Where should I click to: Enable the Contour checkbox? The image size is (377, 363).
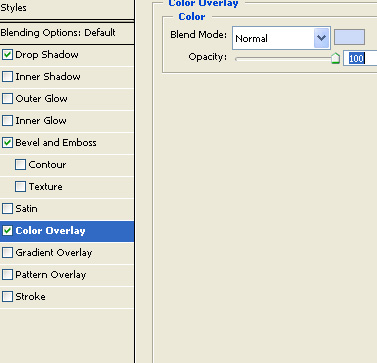(20, 164)
